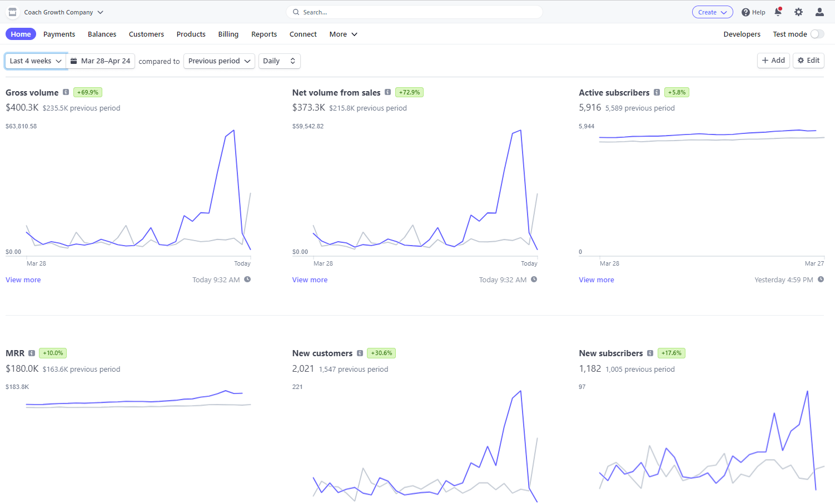Click info icon next to MRR
Image resolution: width=835 pixels, height=504 pixels.
coord(32,353)
